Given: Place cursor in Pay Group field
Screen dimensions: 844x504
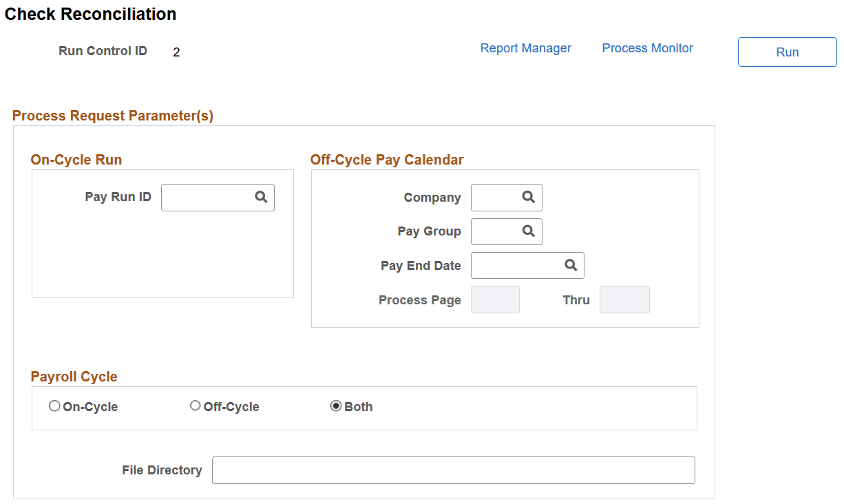Looking at the screenshot, I should pos(494,231).
